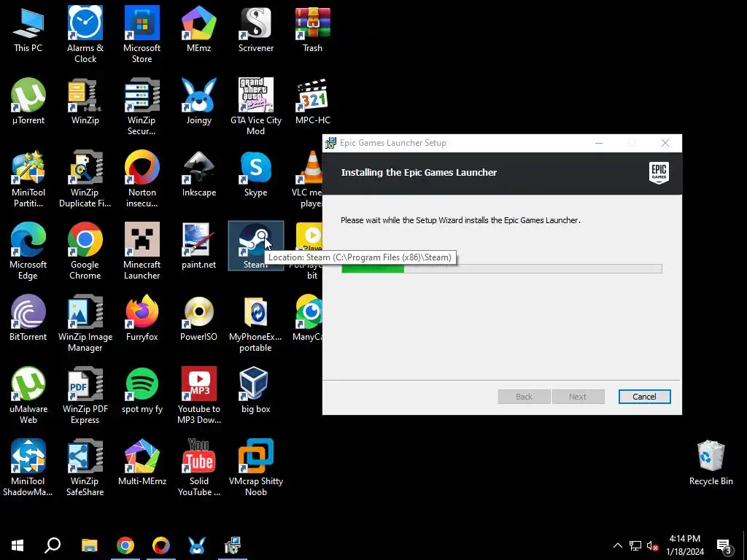The width and height of the screenshot is (747, 560).
Task: Select the uMalware Web desktop icon
Action: click(x=28, y=395)
